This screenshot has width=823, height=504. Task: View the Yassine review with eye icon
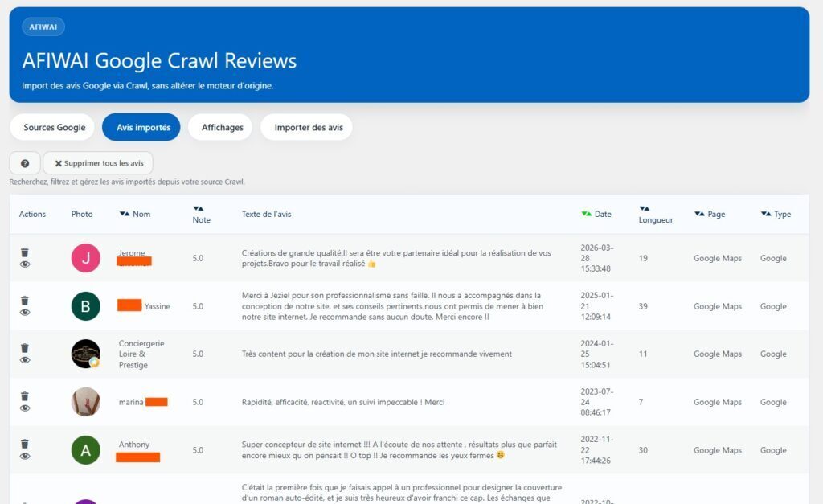(25, 313)
